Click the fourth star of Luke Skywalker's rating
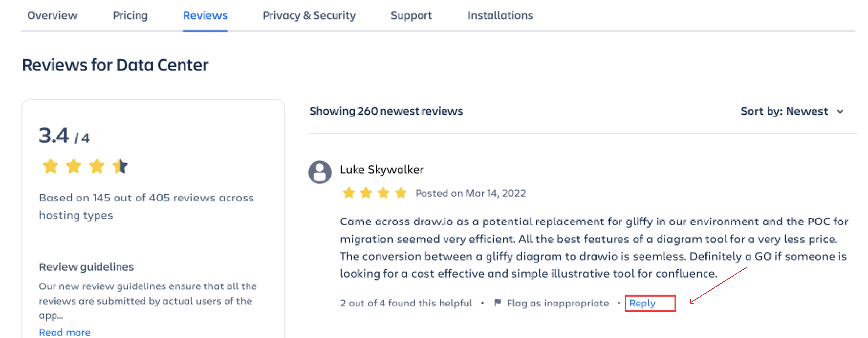Viewport: 868px width, 338px height. 401,193
